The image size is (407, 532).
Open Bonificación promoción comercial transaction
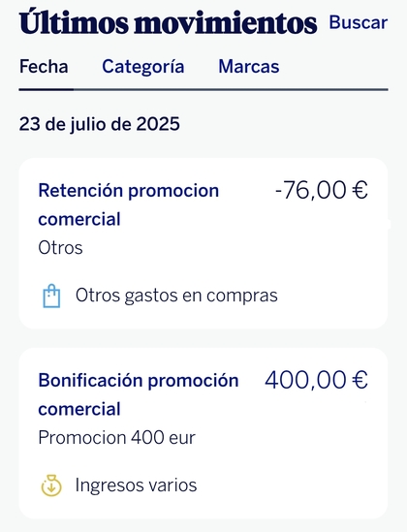139,394
